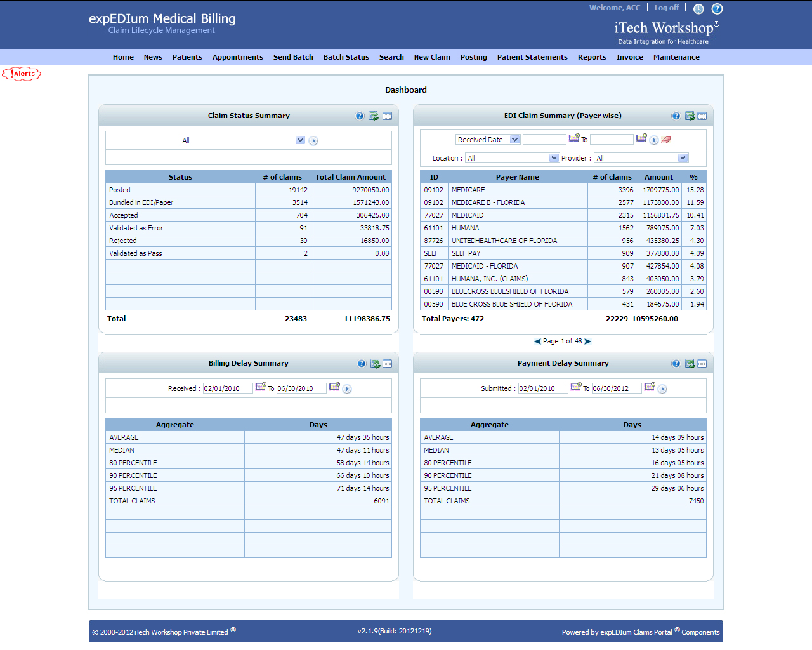Screen dimensions: 812x650
Task: Open the EDI Claim Summary start date calendar
Action: tap(574, 138)
